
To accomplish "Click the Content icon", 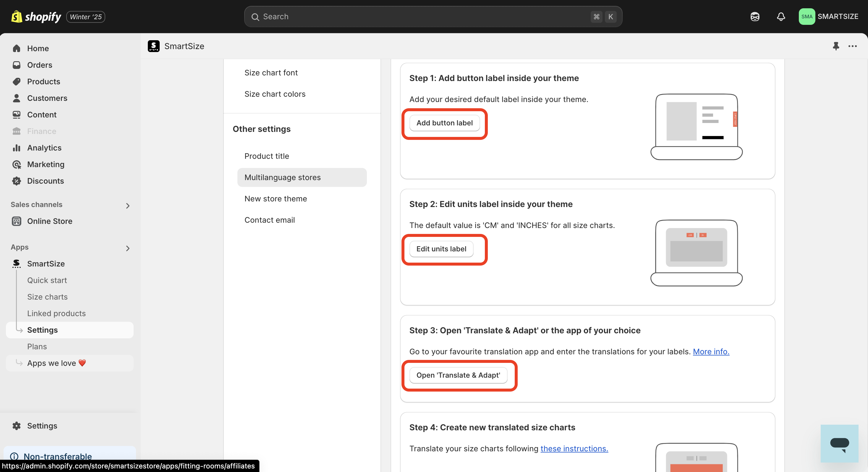I will coord(17,114).
